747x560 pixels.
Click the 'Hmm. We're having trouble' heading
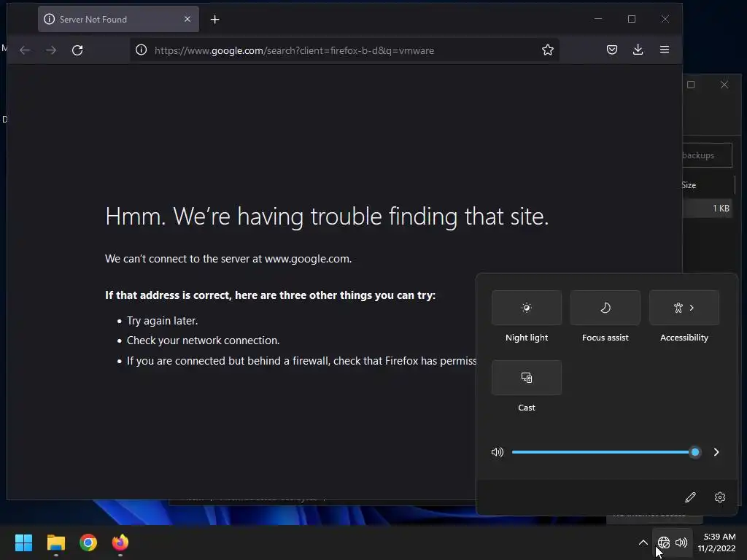pyautogui.click(x=327, y=217)
